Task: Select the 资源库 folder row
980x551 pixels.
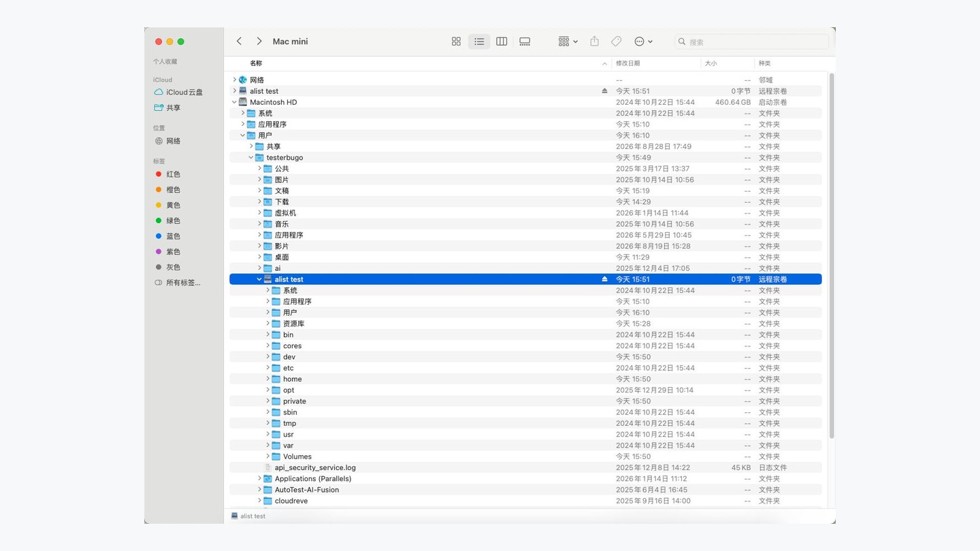Action: pos(525,324)
